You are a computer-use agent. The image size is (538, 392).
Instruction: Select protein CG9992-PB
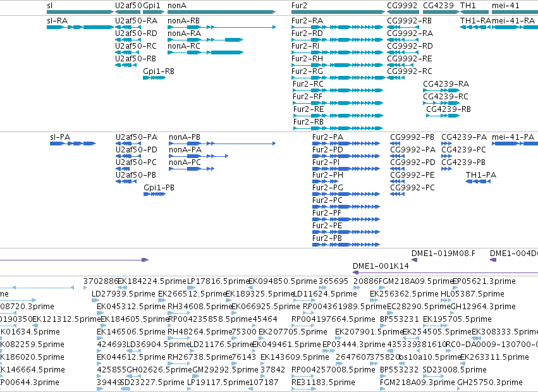395,144
